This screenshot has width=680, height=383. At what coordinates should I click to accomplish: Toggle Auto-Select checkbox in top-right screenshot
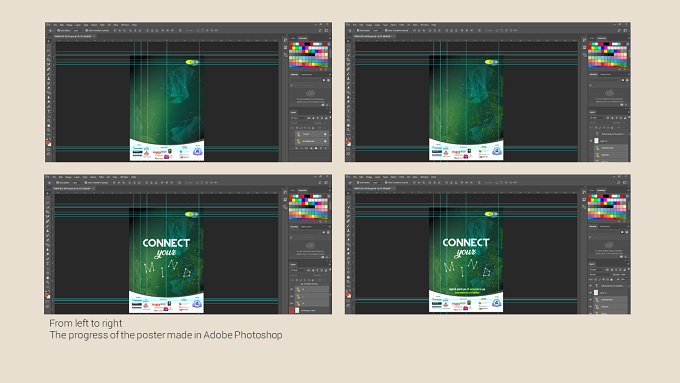pyautogui.click(x=357, y=30)
